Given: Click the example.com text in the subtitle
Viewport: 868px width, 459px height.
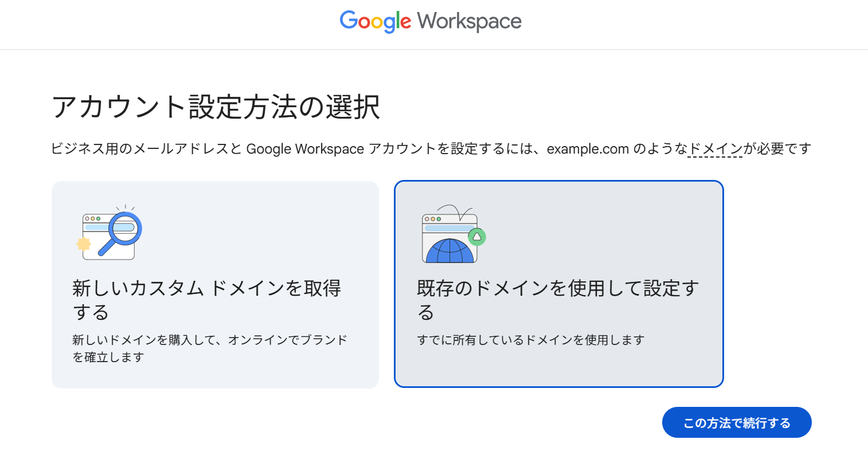Looking at the screenshot, I should pyautogui.click(x=588, y=149).
